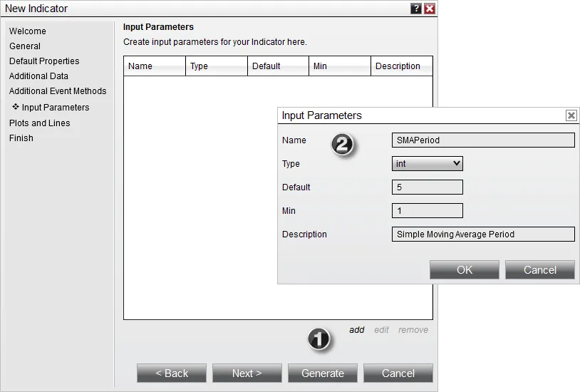This screenshot has width=580, height=392.
Task: Click the Type column header
Action: click(217, 66)
